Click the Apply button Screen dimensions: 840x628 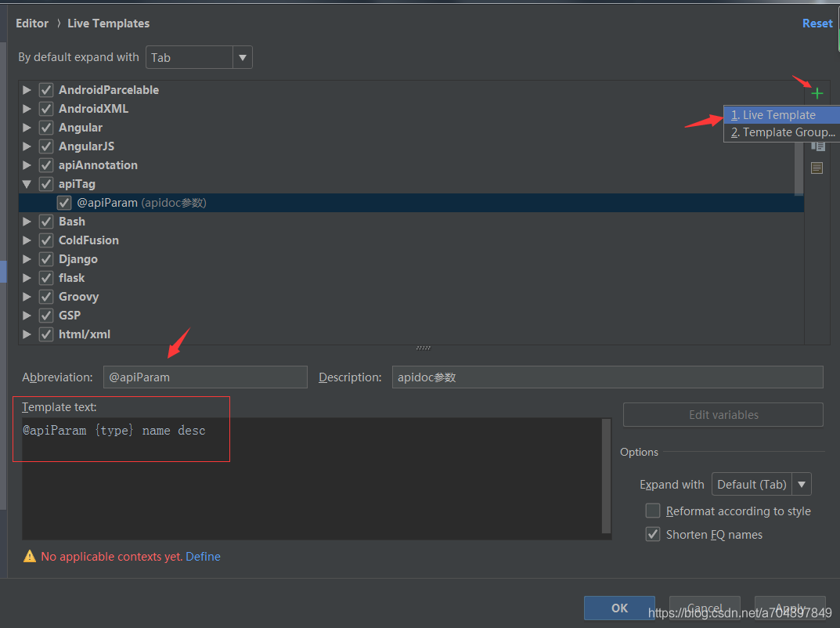[x=790, y=608]
